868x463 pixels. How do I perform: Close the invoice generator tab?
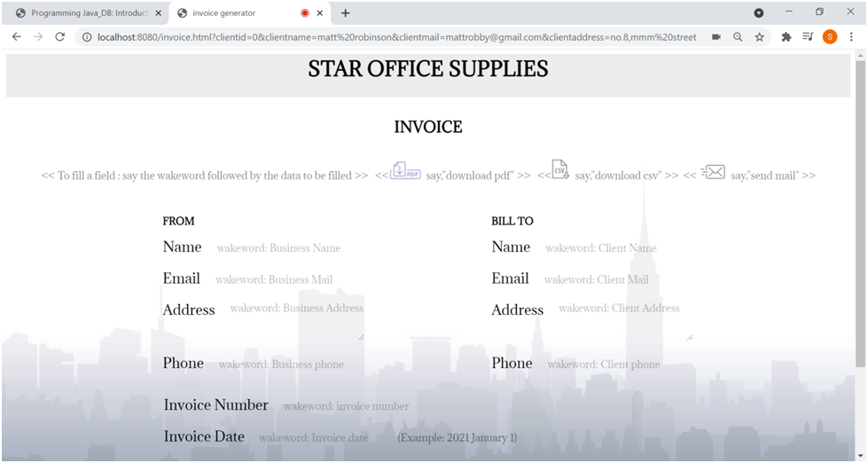320,12
